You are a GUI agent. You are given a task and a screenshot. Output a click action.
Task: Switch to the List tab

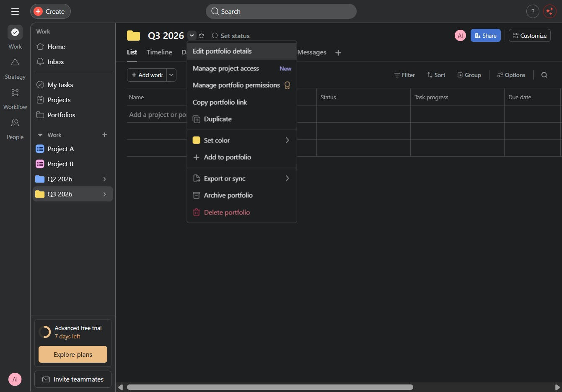[132, 52]
